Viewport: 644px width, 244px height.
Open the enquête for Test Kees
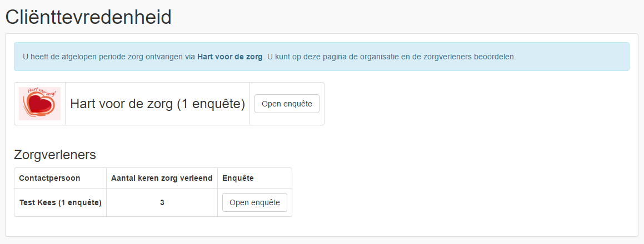(254, 202)
